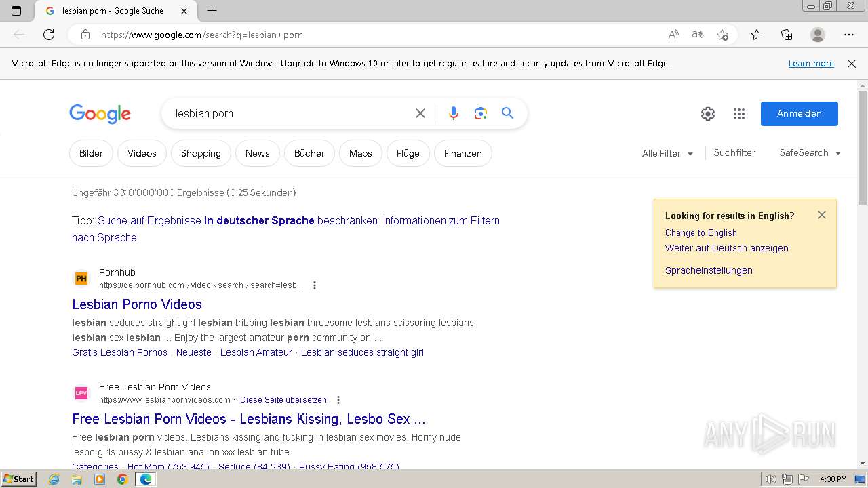The width and height of the screenshot is (868, 488).
Task: Open more options dots beside second result URL
Action: click(338, 400)
